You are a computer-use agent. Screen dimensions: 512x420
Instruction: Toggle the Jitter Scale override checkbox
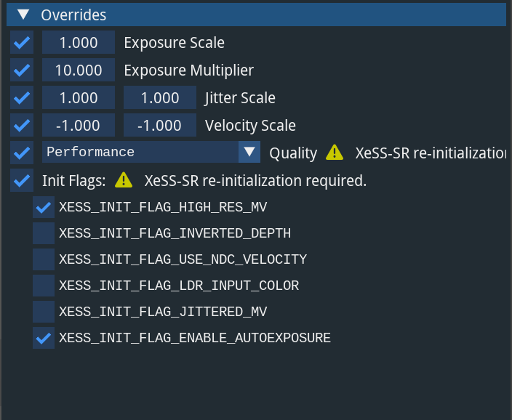22,98
